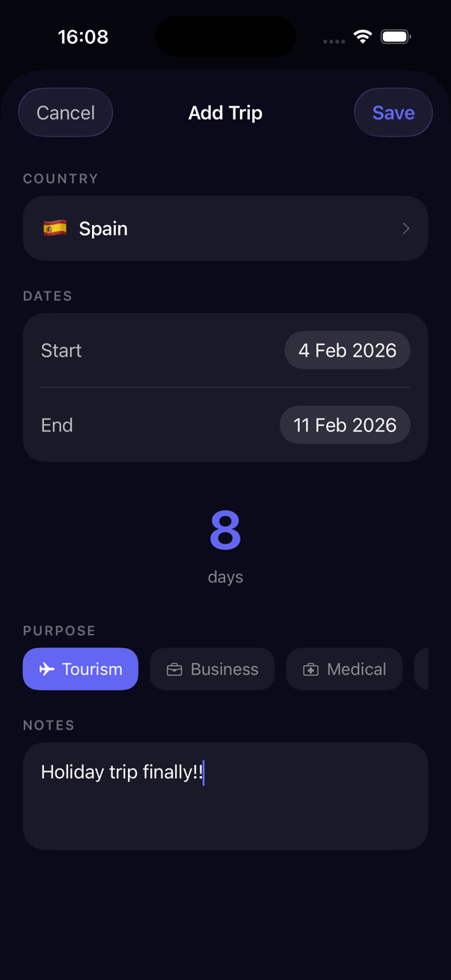Tap the Add Trip title
Viewport: 451px width, 980px height.
pos(225,112)
